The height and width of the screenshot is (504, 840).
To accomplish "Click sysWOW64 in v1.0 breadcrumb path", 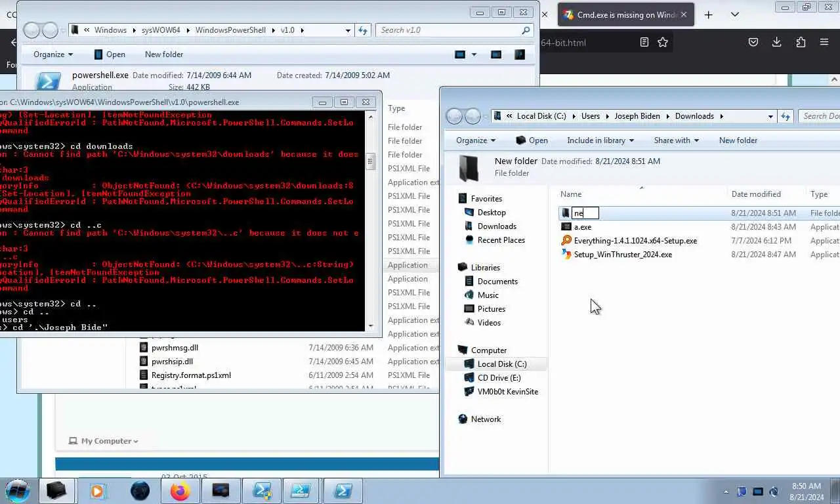I will coord(160,30).
